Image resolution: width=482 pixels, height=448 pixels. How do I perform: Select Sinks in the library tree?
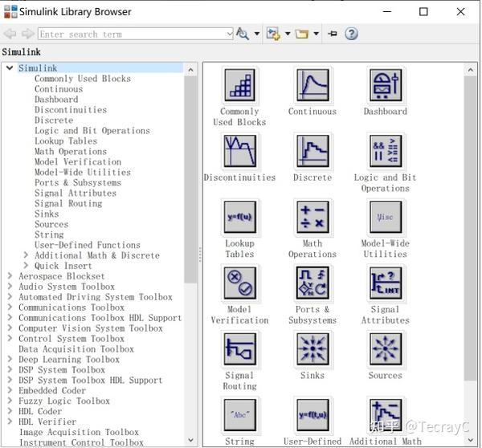[47, 214]
